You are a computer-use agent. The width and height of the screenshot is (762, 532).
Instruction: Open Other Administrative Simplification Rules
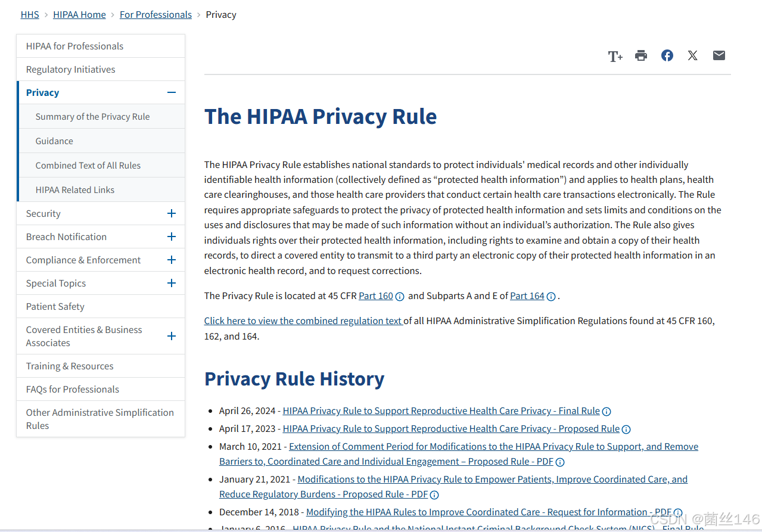click(x=101, y=419)
